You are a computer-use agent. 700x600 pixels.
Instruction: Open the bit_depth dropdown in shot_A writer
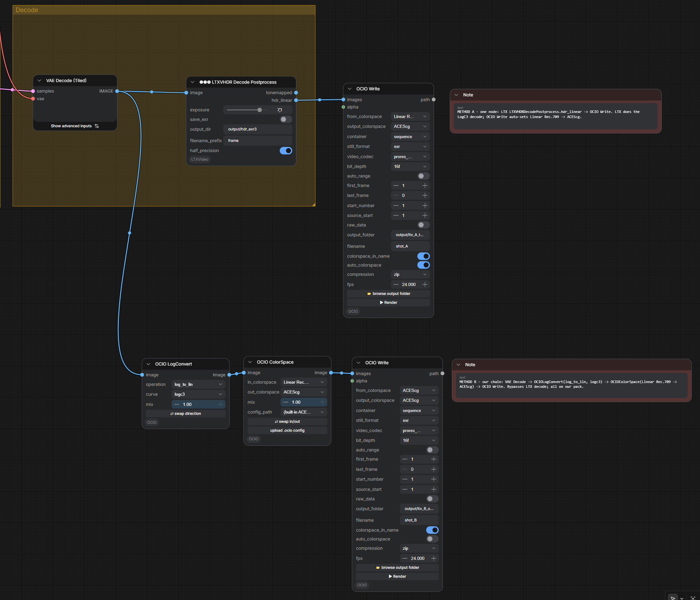pos(410,166)
